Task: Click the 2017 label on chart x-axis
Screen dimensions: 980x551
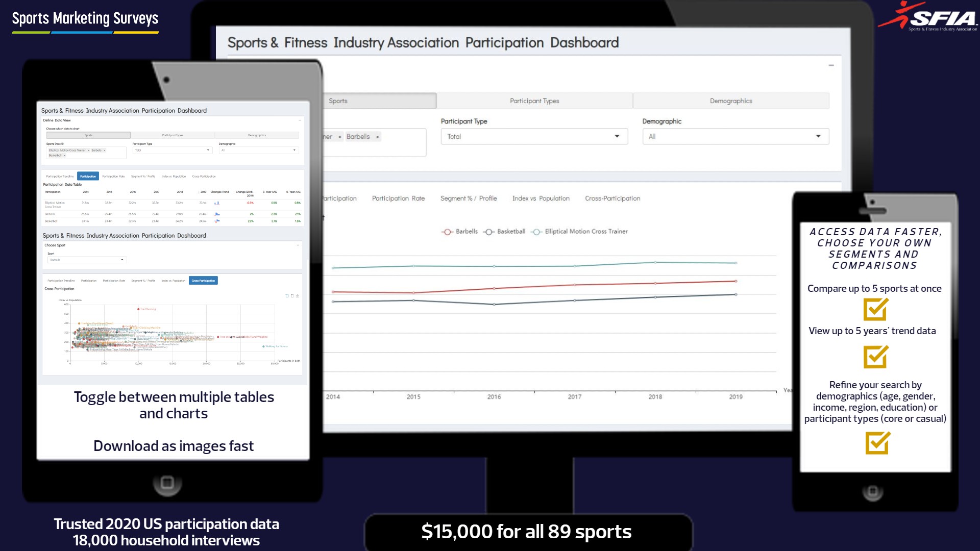Action: coord(575,397)
